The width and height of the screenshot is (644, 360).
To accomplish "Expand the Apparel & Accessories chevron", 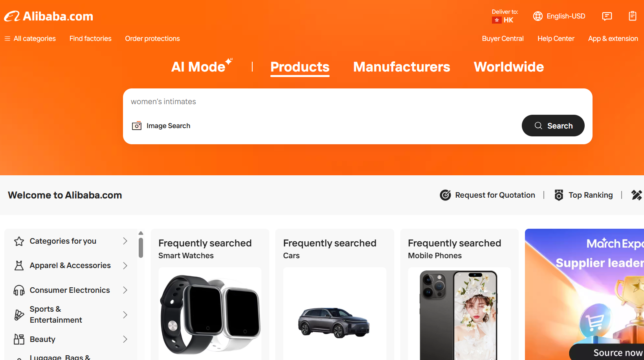I will (x=125, y=266).
